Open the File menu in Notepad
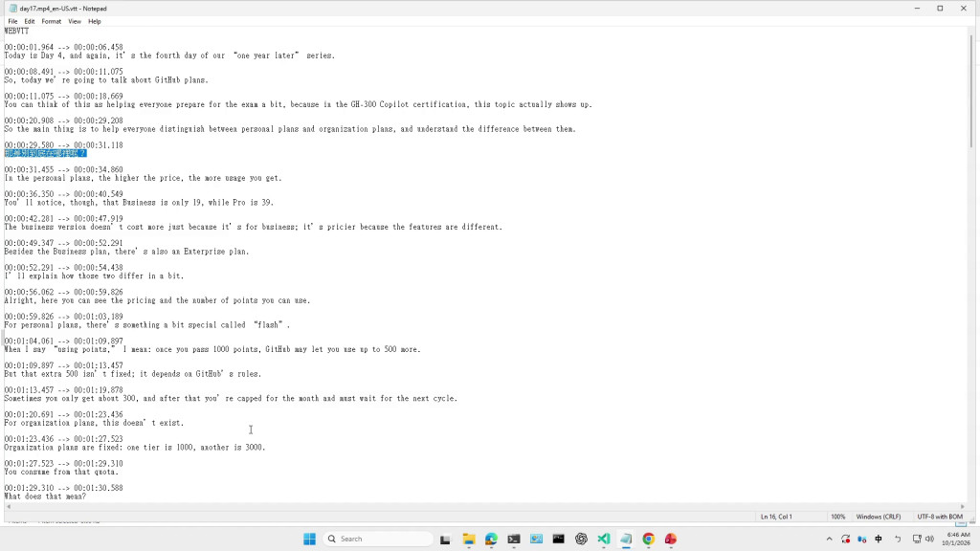This screenshot has width=980, height=551. click(x=12, y=21)
